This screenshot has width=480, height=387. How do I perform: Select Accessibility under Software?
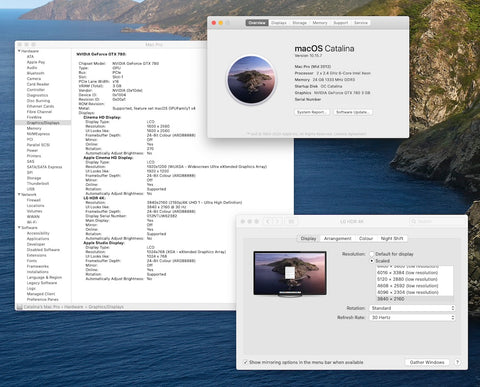[x=38, y=233]
